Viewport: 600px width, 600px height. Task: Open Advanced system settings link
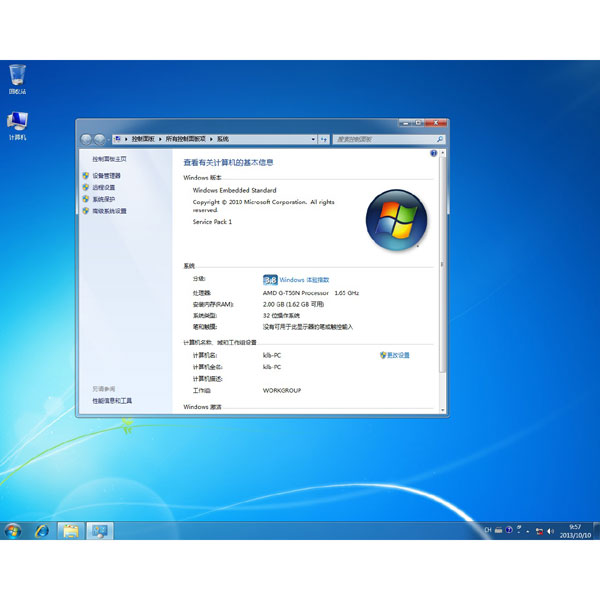tap(109, 211)
